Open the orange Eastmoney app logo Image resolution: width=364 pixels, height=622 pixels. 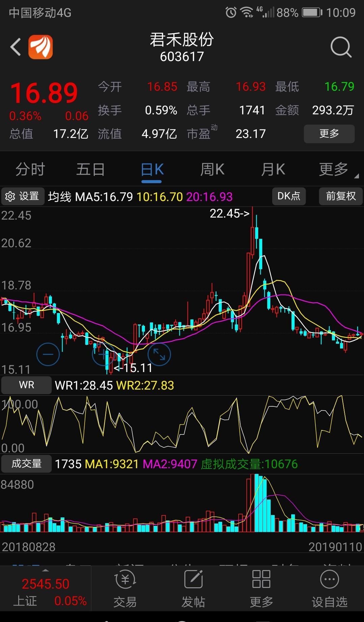40,47
